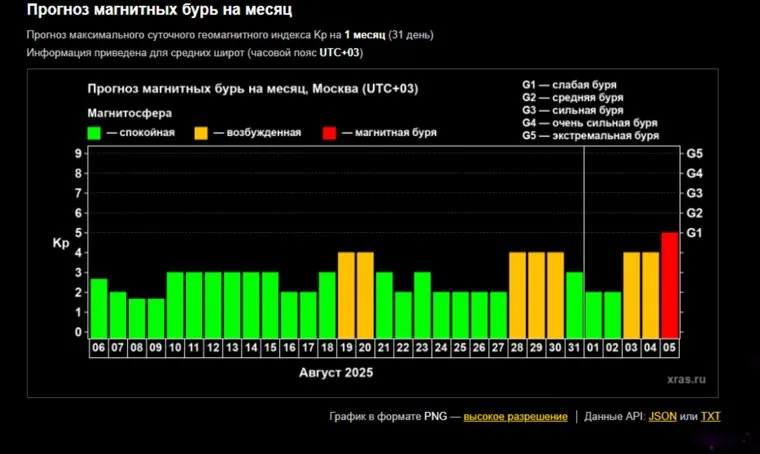Select the green bar for August 31
The image size is (760, 454).
tap(574, 305)
